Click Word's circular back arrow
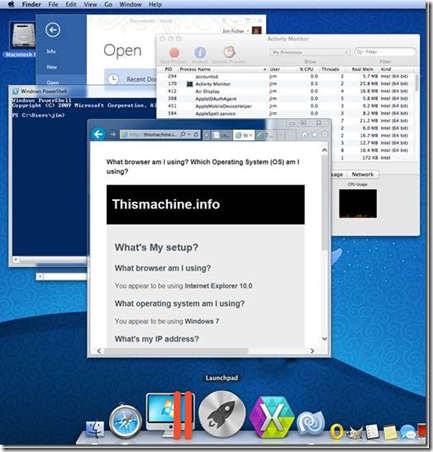Viewport: 433px width, 452px height. (x=53, y=30)
